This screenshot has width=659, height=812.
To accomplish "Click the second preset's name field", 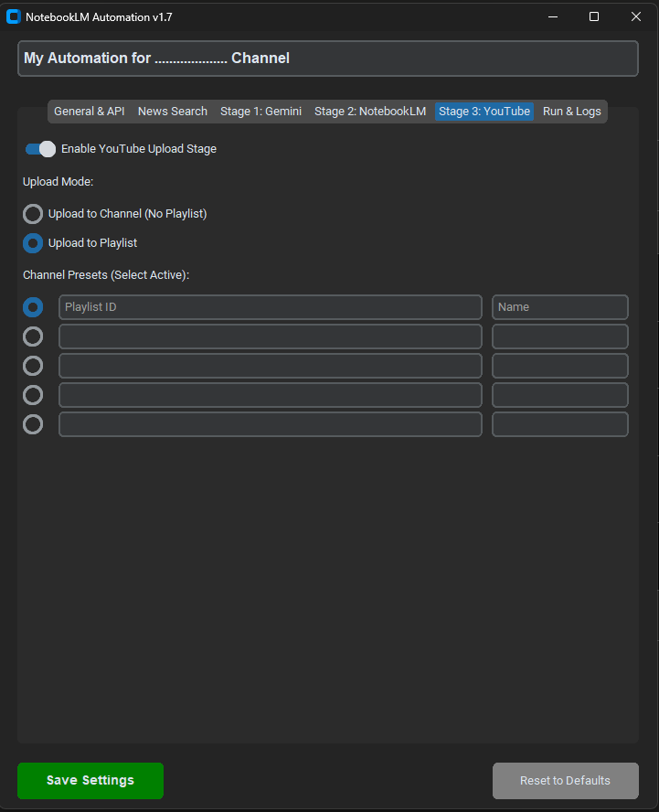I will (x=560, y=337).
